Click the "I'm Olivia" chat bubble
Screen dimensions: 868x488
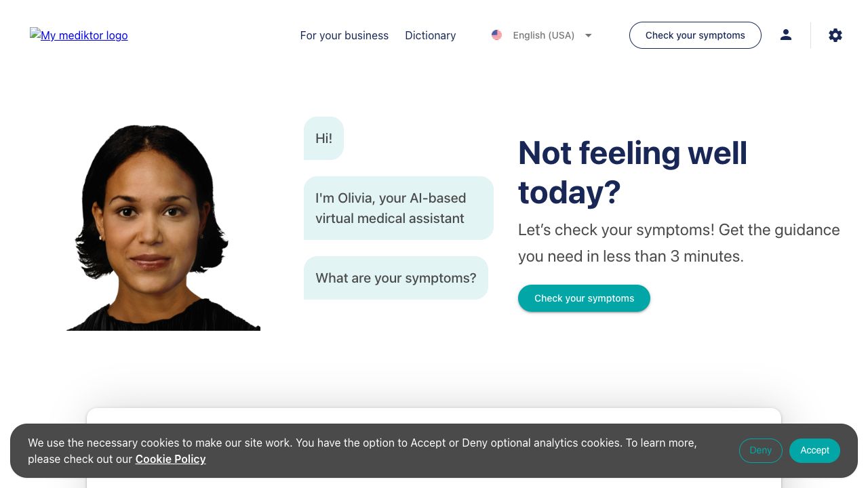398,208
